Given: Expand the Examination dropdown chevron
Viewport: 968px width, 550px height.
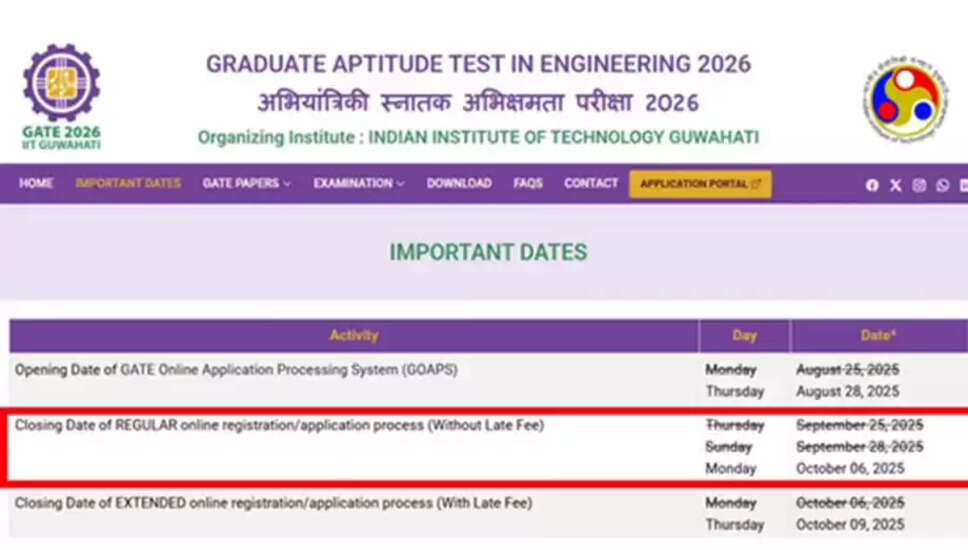Looking at the screenshot, I should pyautogui.click(x=400, y=184).
